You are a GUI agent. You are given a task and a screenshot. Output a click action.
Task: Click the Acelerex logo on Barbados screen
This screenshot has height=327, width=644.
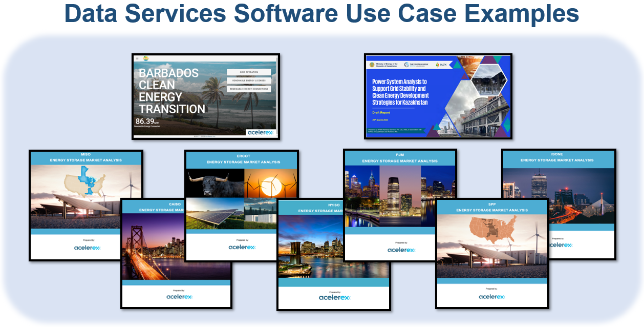coord(260,132)
